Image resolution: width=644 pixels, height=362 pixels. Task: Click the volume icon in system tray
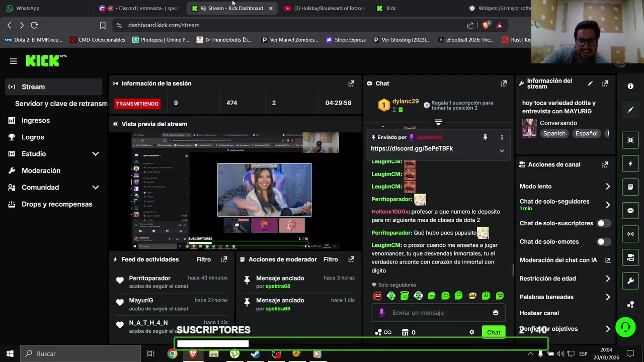[x=560, y=354]
